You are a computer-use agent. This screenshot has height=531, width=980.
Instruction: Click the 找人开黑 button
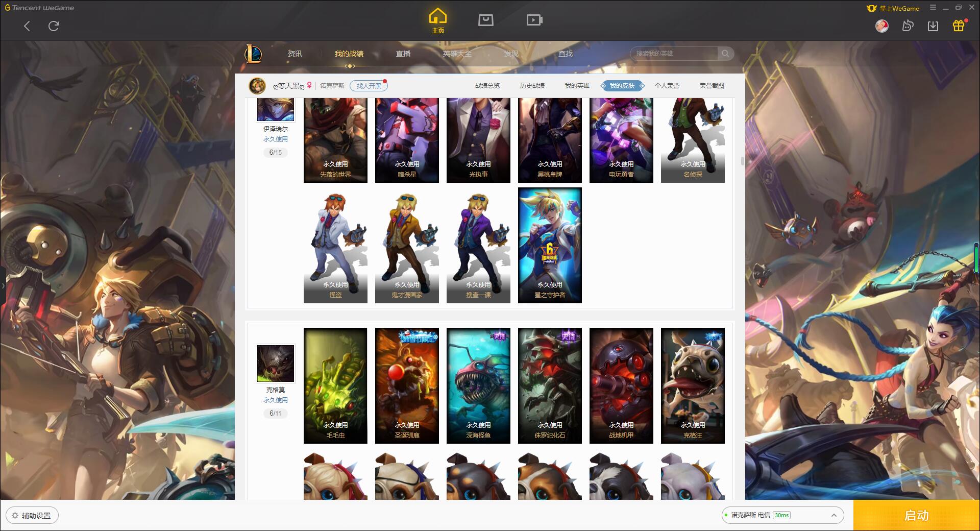369,86
